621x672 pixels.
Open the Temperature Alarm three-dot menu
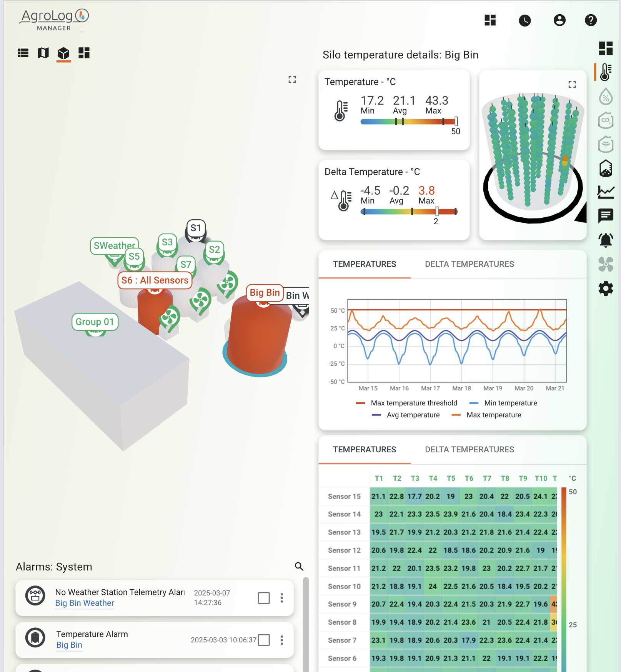282,640
